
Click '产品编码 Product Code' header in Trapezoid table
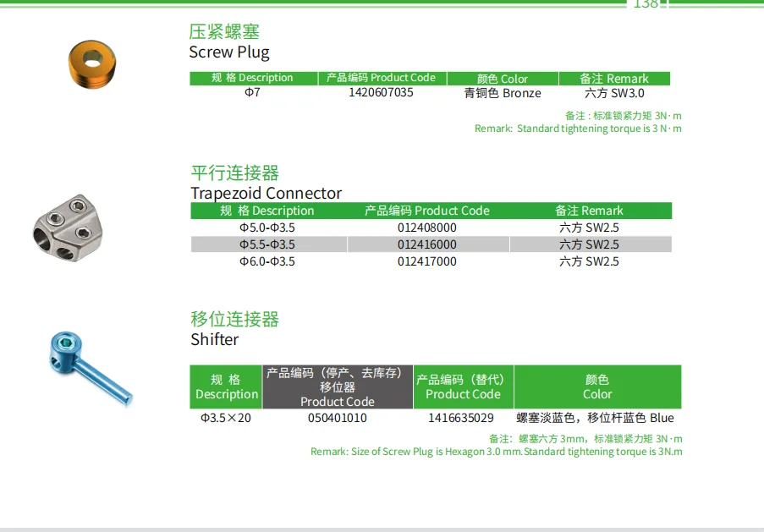coord(426,211)
